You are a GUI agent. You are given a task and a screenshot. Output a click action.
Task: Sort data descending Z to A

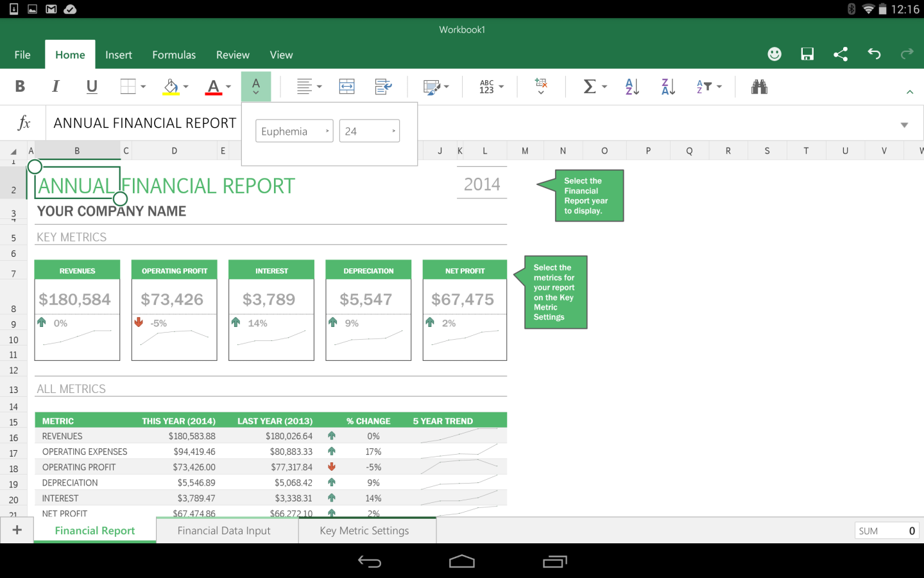(x=667, y=85)
